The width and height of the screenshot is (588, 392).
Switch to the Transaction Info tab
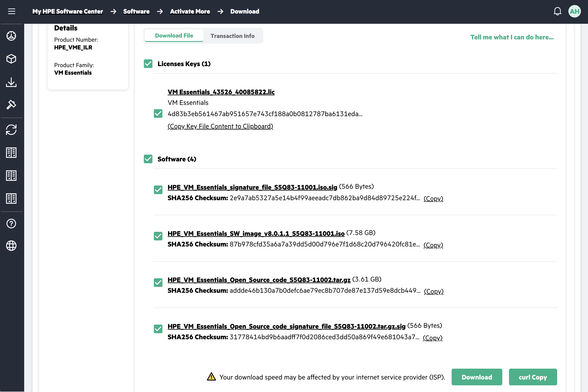click(x=232, y=36)
